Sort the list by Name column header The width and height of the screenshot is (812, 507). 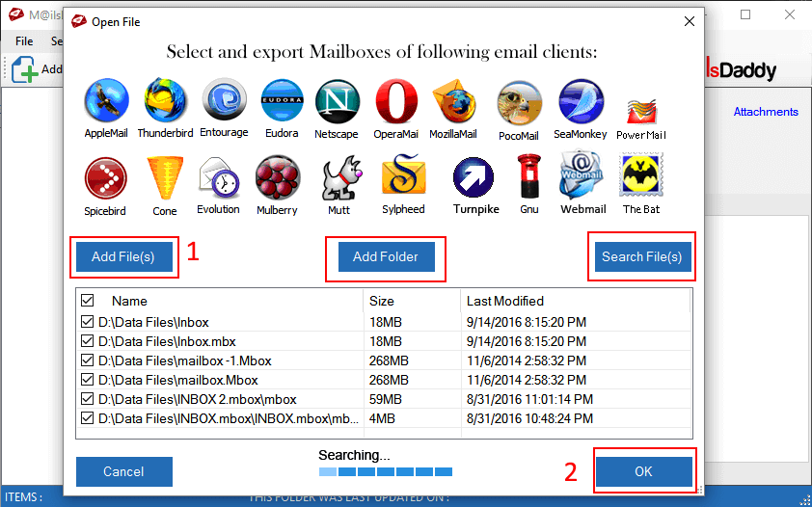[129, 301]
